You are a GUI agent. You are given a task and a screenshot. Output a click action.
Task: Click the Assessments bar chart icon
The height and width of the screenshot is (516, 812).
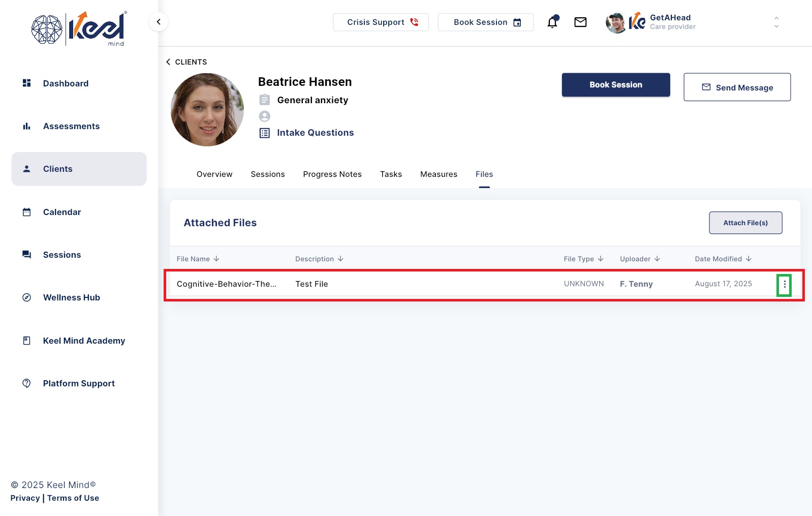(x=27, y=126)
